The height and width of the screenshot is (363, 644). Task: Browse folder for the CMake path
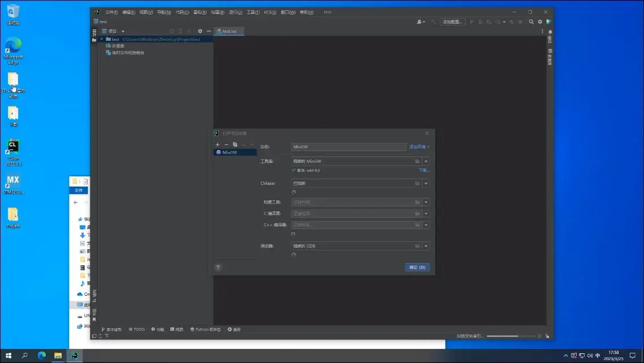[x=417, y=184]
